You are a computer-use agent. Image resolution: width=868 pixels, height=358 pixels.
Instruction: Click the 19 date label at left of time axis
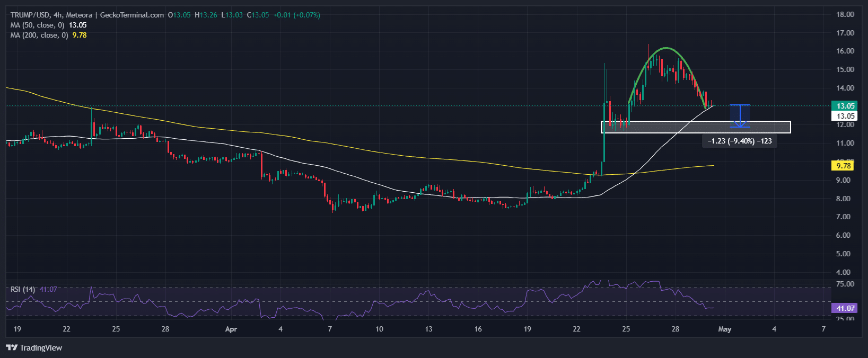(17, 329)
